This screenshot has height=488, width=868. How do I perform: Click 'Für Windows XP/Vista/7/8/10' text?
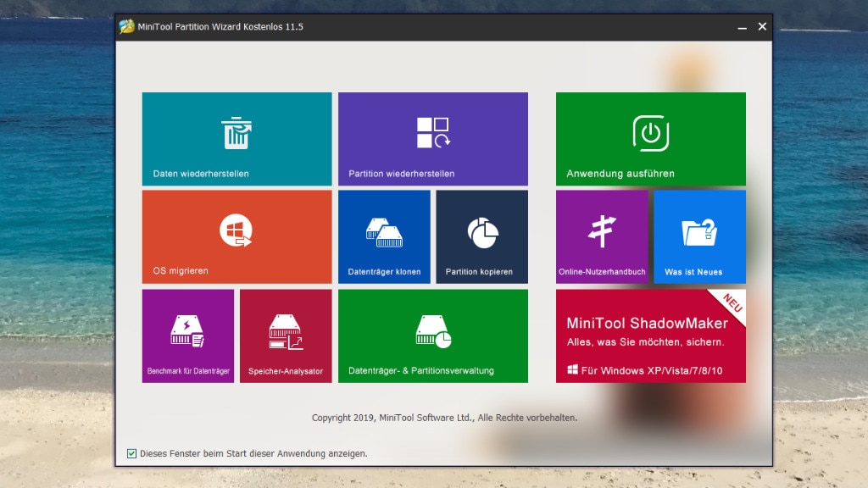652,371
